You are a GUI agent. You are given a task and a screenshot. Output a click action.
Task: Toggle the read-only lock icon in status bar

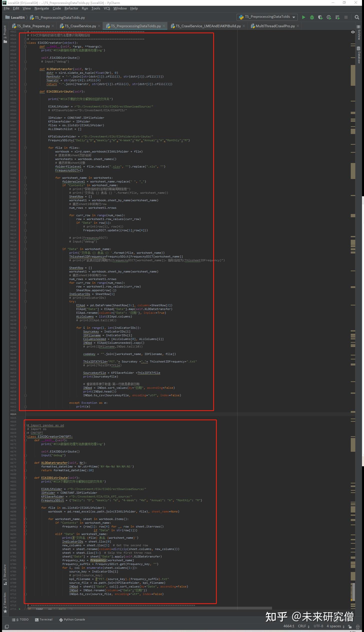[350, 626]
